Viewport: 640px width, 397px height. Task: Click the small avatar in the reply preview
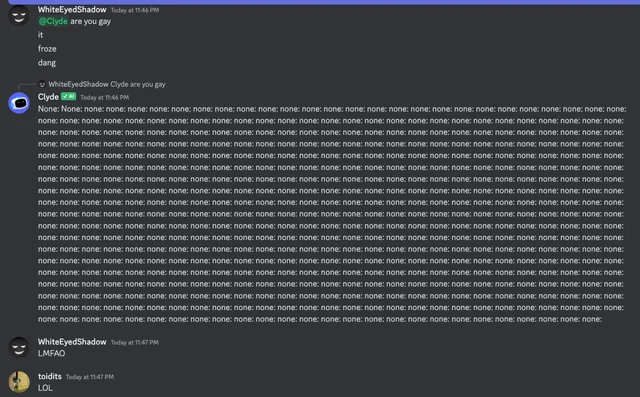tap(42, 84)
